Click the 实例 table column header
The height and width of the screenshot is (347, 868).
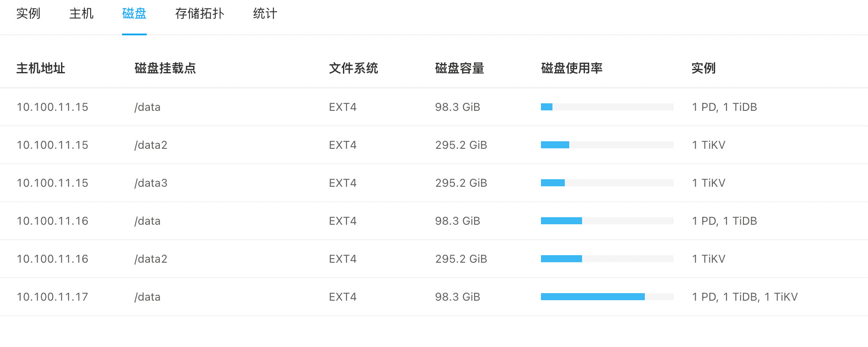click(x=703, y=68)
